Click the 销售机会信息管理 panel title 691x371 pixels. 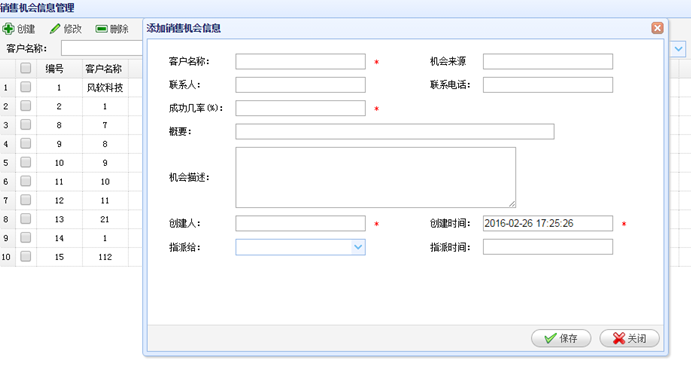click(x=37, y=7)
